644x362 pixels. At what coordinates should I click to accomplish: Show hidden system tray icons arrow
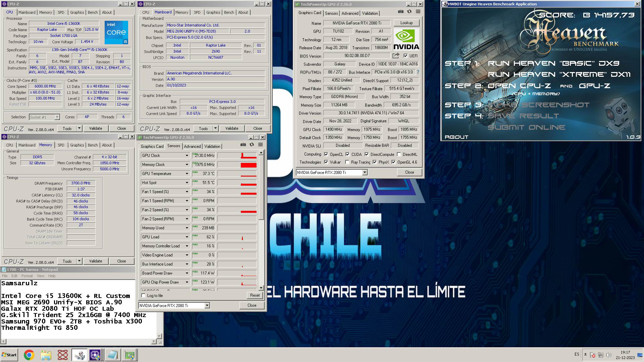[585, 355]
